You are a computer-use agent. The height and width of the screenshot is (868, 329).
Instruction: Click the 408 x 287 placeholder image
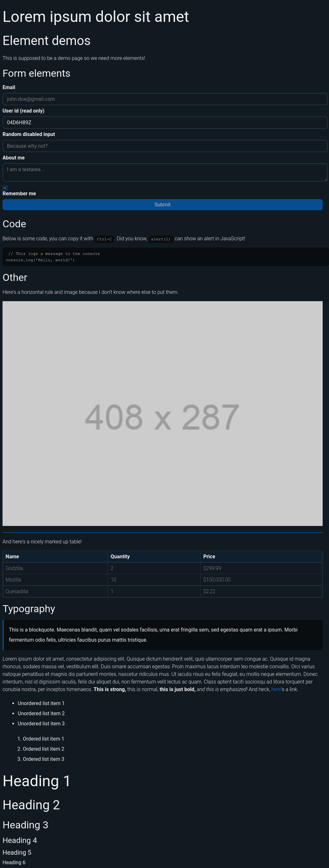tap(162, 413)
